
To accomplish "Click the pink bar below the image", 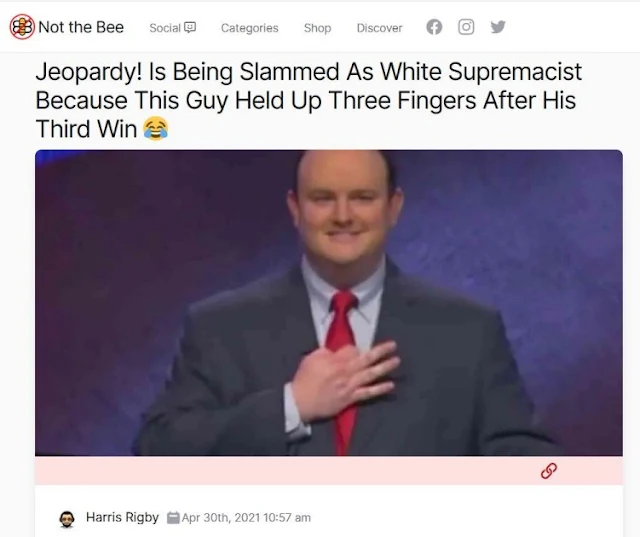I will pos(329,470).
